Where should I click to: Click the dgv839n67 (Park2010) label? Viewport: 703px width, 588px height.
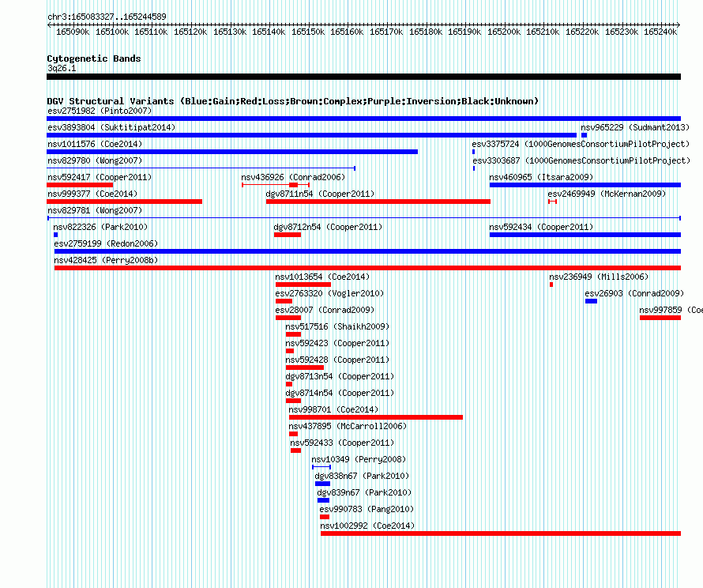coord(364,492)
